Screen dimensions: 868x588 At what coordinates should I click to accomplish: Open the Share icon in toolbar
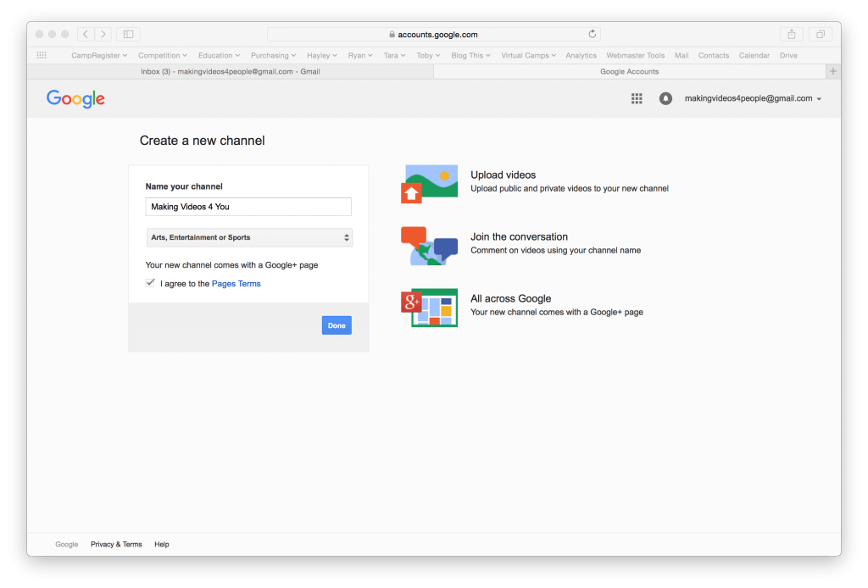pos(792,34)
